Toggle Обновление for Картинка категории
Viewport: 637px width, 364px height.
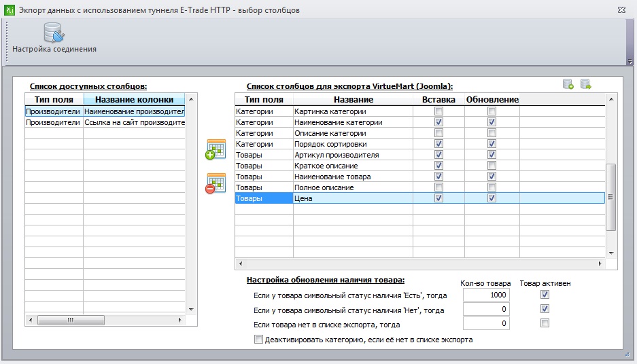click(492, 111)
